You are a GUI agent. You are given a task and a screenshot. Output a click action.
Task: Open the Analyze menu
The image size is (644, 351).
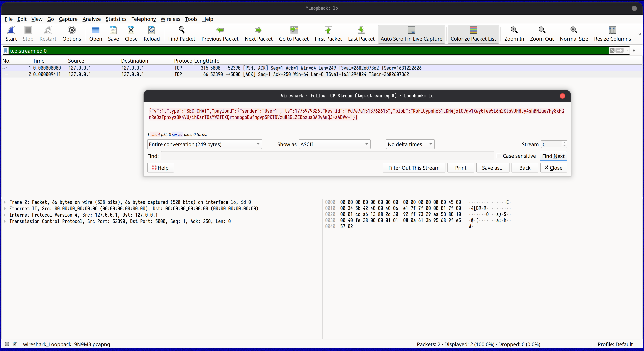(92, 19)
